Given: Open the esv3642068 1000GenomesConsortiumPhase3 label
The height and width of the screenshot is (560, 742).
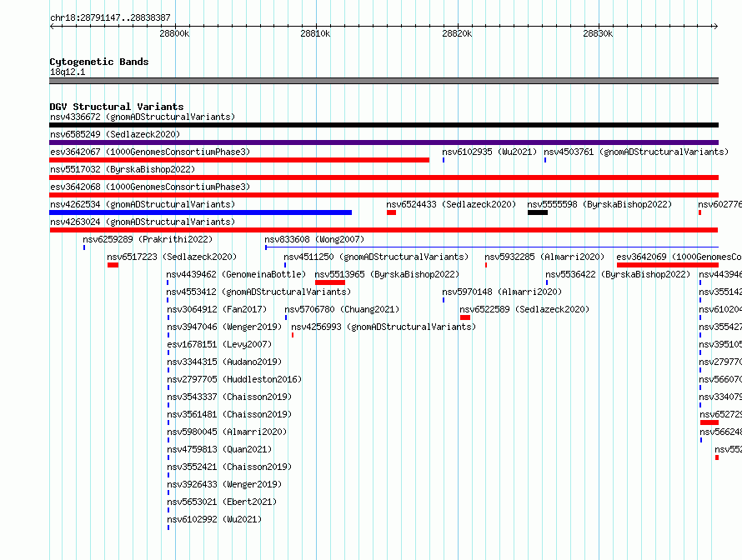Looking at the screenshot, I should (150, 187).
